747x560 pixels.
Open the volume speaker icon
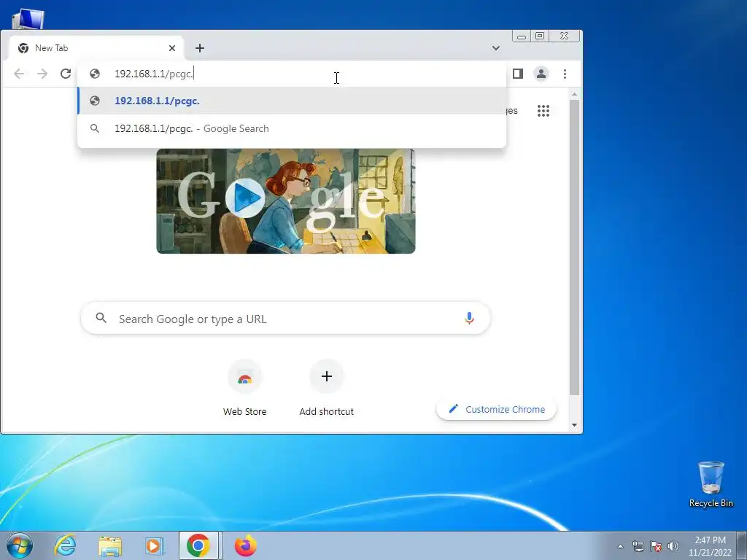(x=673, y=546)
